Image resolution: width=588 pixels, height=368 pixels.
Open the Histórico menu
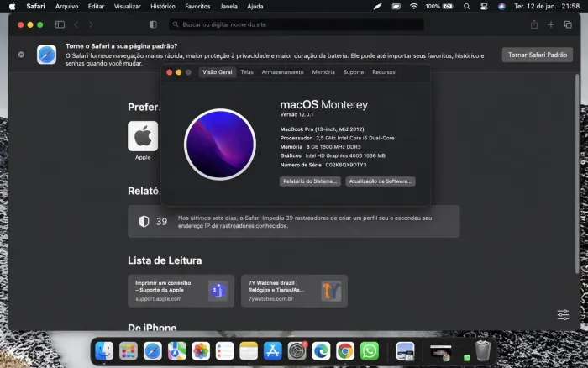click(x=163, y=6)
